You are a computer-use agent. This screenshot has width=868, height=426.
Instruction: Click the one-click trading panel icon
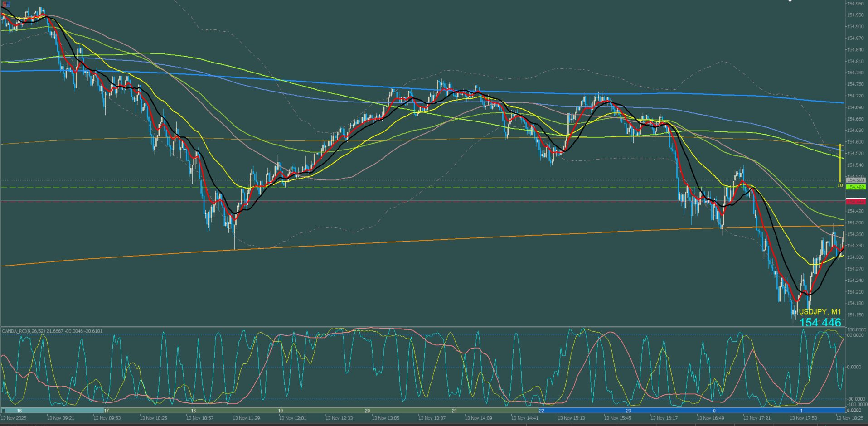(6, 4)
